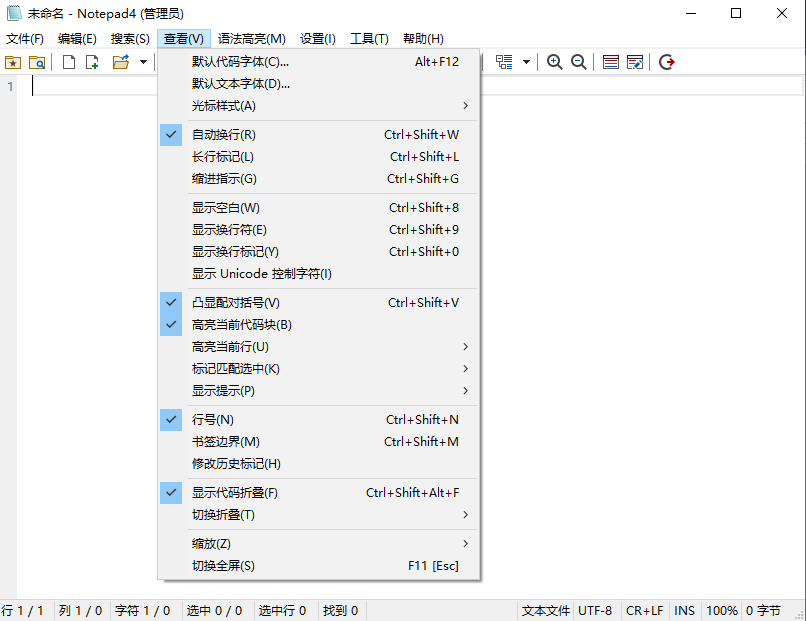Open the 工具(T) menu
Viewport: 806px width, 621px height.
tap(369, 39)
